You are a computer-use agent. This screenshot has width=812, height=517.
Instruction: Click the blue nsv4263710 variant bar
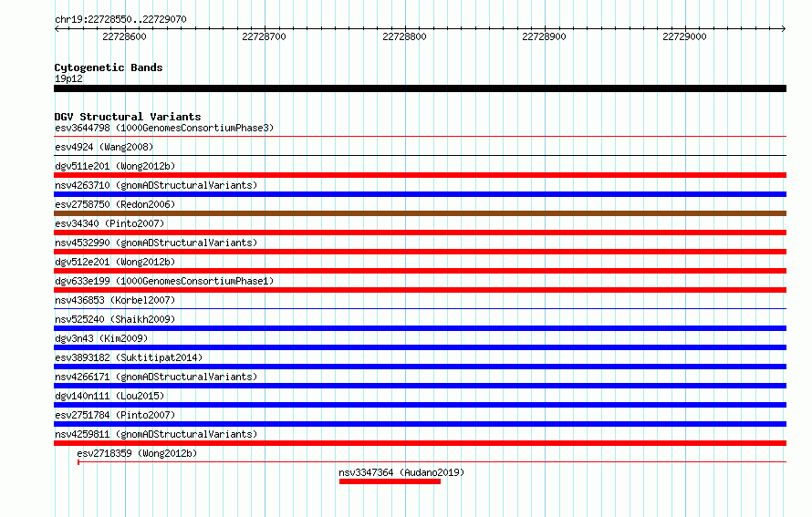[x=420, y=194]
